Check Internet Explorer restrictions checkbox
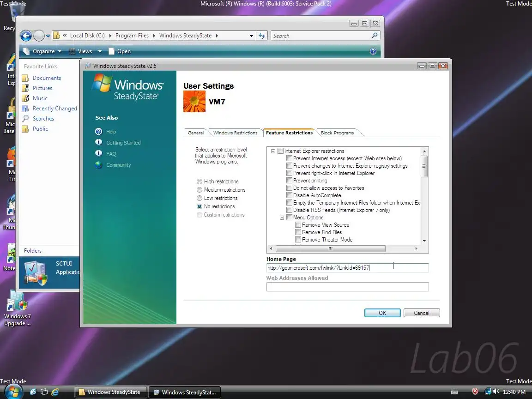 pyautogui.click(x=281, y=151)
